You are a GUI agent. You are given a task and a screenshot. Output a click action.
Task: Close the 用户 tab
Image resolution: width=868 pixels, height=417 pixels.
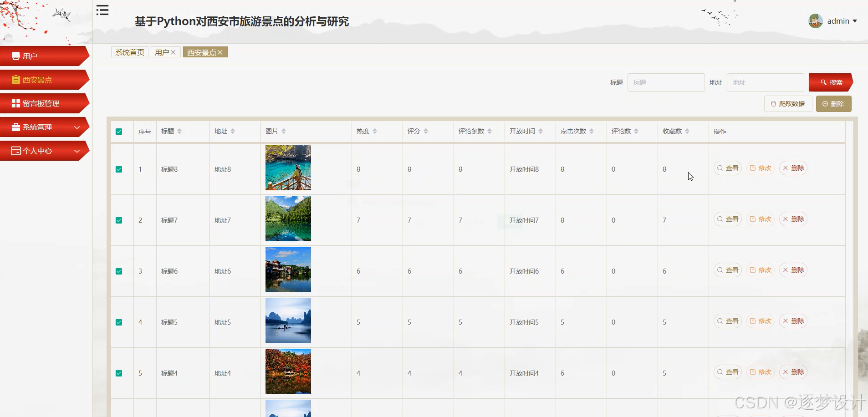click(173, 52)
